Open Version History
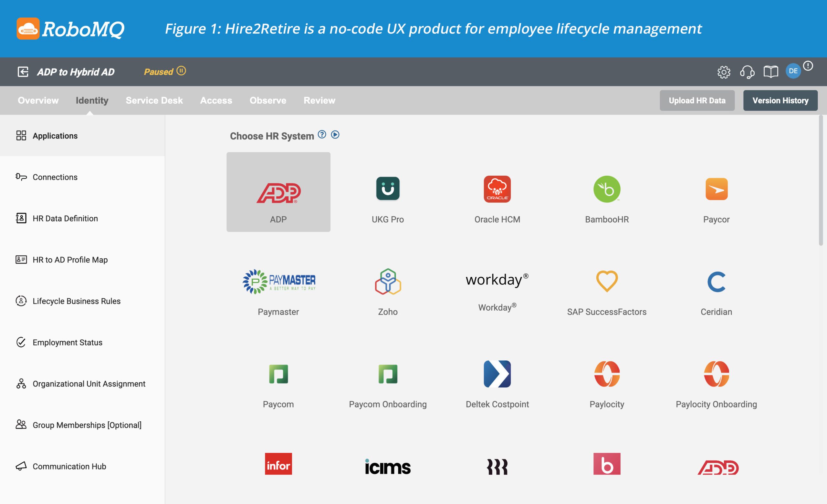827x504 pixels. pyautogui.click(x=780, y=100)
